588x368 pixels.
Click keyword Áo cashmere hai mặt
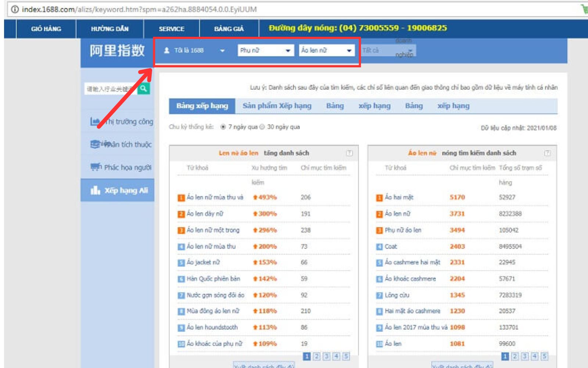point(412,262)
